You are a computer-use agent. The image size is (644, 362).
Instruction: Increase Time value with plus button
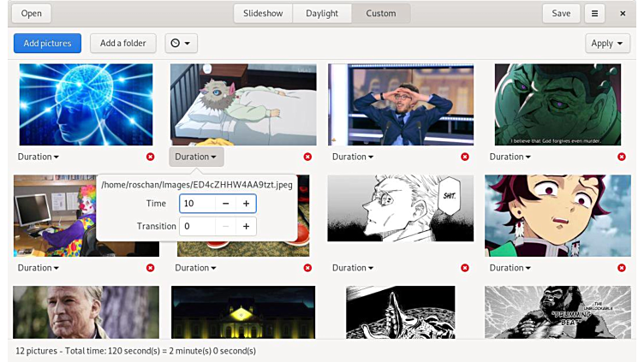point(246,204)
